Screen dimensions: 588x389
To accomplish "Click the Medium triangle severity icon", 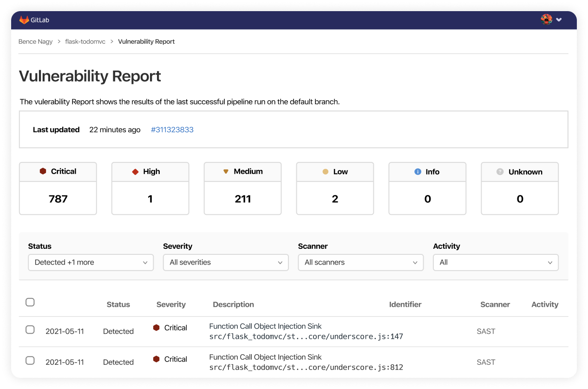I will coord(226,171).
